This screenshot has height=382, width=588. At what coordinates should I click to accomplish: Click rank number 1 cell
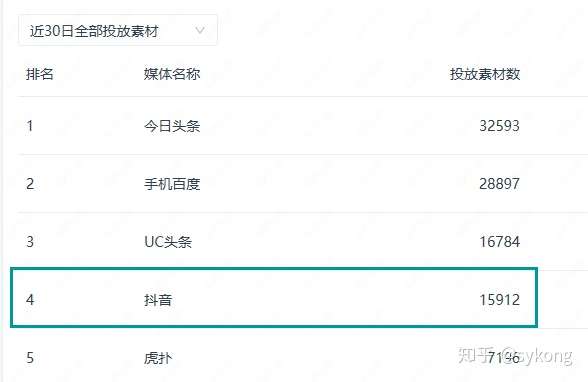(x=30, y=126)
